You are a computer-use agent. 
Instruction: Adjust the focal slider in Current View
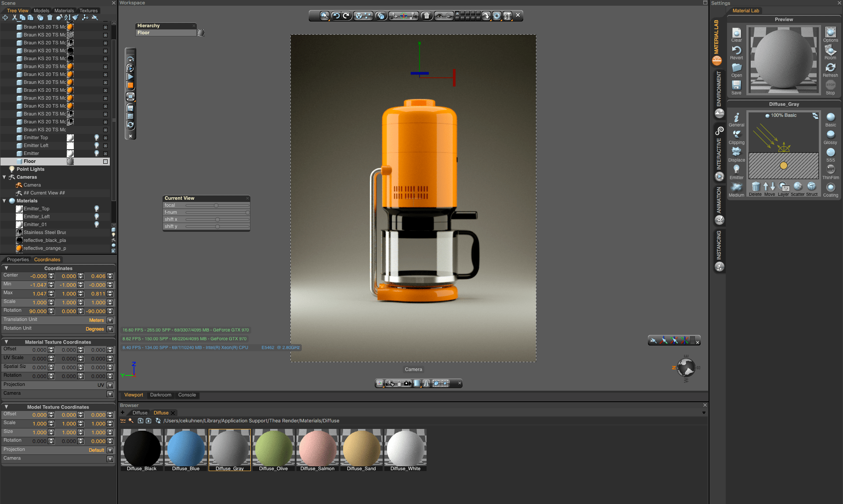[217, 205]
